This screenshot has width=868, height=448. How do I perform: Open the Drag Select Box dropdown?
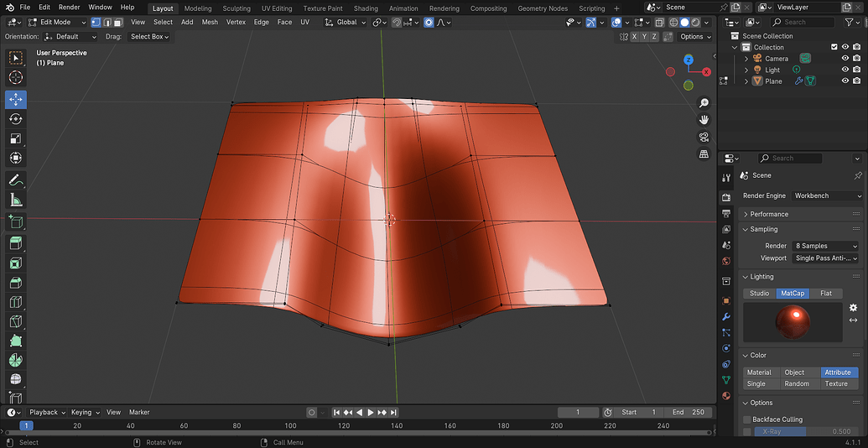[149, 37]
